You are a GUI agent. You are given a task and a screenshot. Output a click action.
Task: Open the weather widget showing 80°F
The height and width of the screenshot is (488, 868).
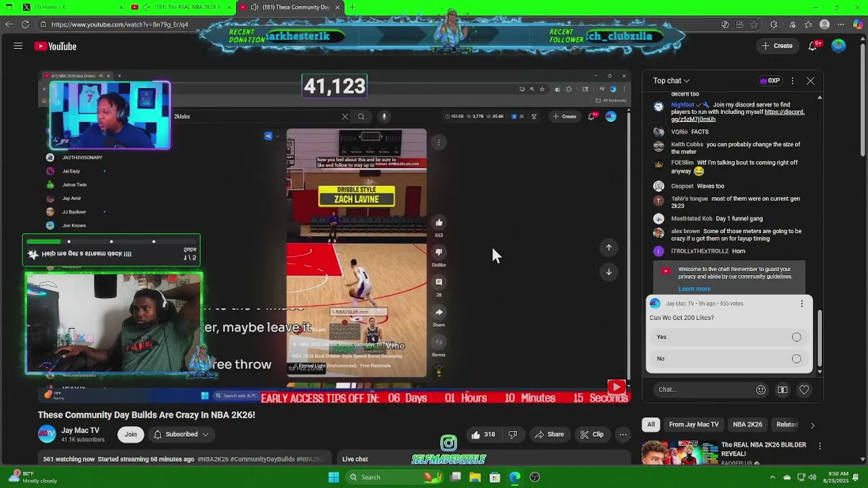point(33,477)
